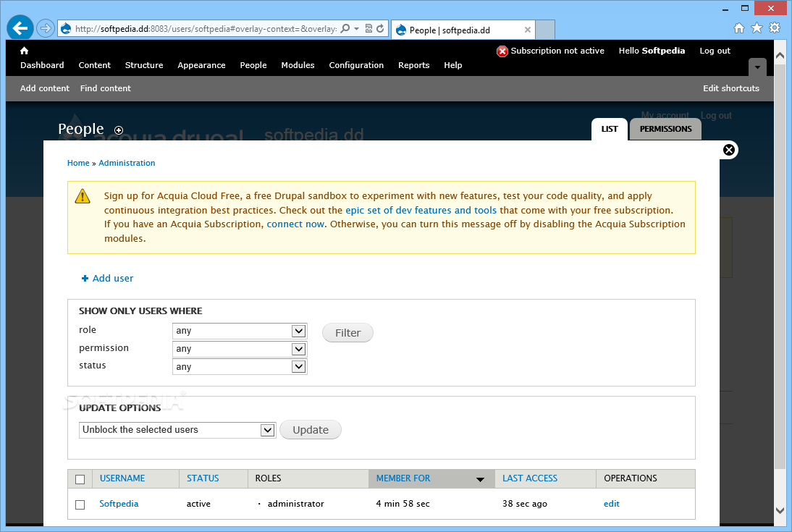Open Dashboard in admin menu
This screenshot has height=532, width=792.
(42, 65)
